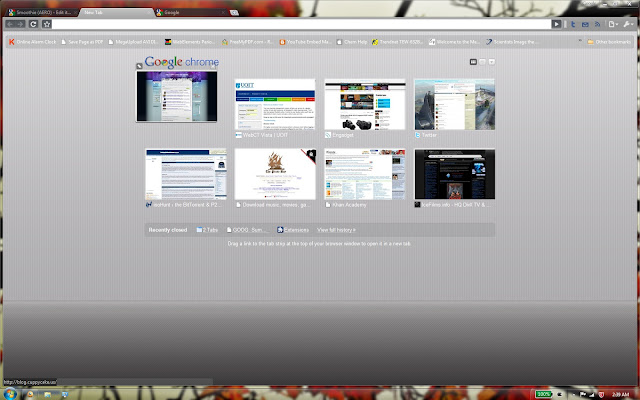
Task: Open the new tab page options dropdown
Action: coord(492,62)
